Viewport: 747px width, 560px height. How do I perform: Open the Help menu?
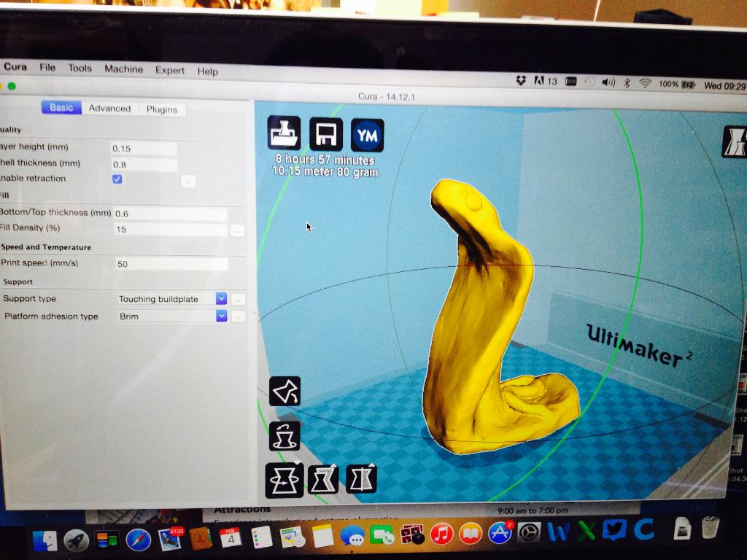(x=207, y=71)
